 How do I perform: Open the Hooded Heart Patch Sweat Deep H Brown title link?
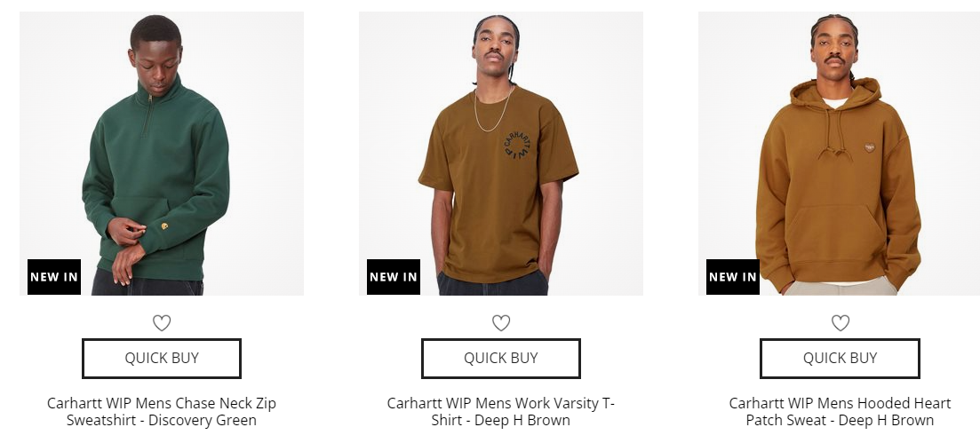[840, 412]
